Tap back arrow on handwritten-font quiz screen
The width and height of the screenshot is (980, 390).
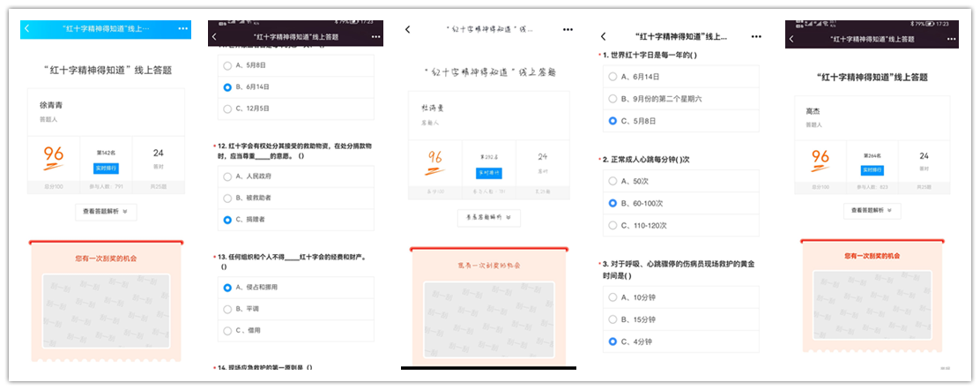(407, 29)
